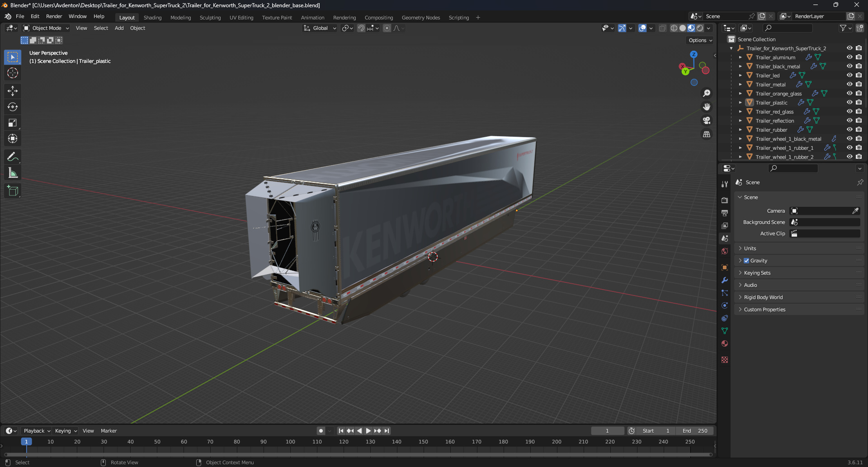Select the Annotate tool
Viewport: 868px width, 467px height.
(13, 157)
